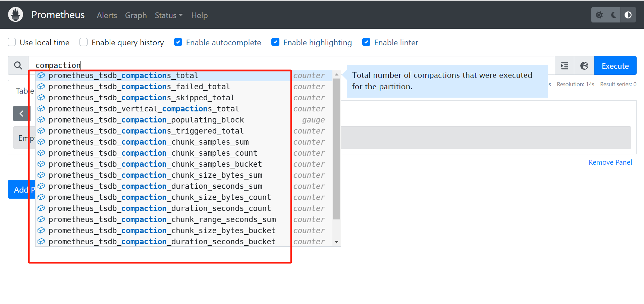The width and height of the screenshot is (644, 304).
Task: Switch to light theme sun icon
Action: coord(599,15)
